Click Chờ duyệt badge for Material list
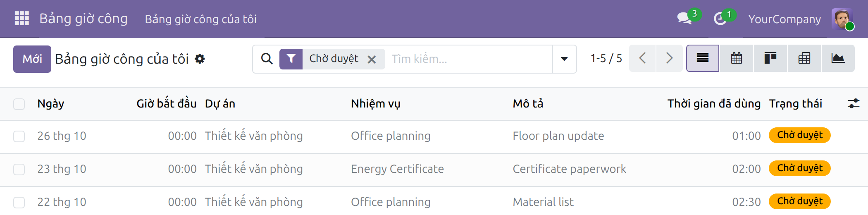This screenshot has width=868, height=215. click(800, 201)
